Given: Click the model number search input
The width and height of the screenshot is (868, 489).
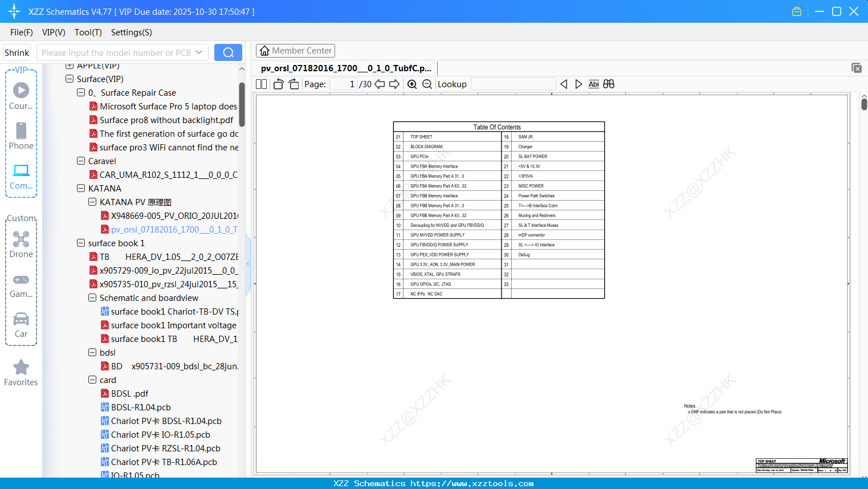Looking at the screenshot, I should [x=116, y=52].
